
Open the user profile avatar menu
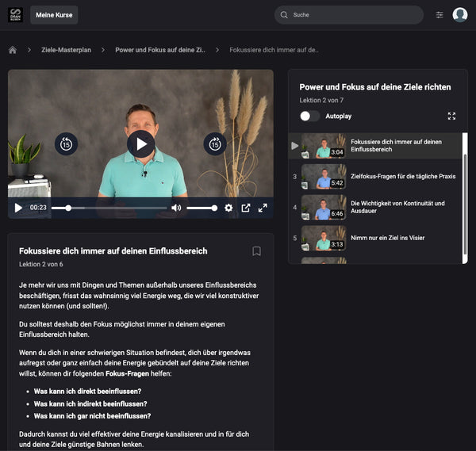(460, 15)
